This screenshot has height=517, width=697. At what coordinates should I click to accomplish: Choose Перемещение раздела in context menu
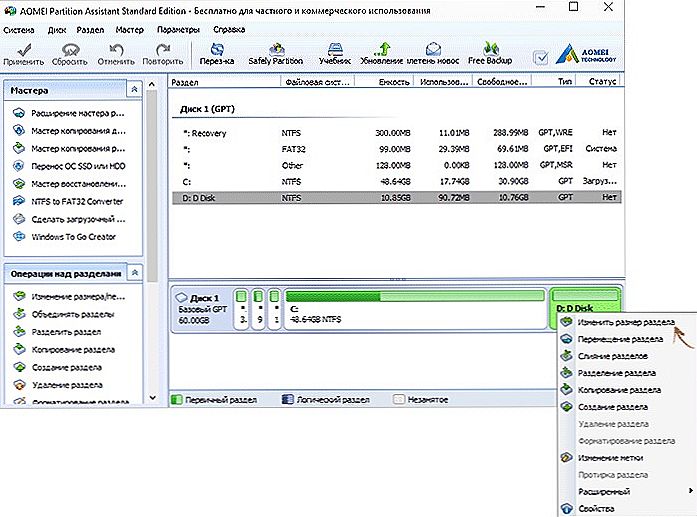tap(627, 339)
